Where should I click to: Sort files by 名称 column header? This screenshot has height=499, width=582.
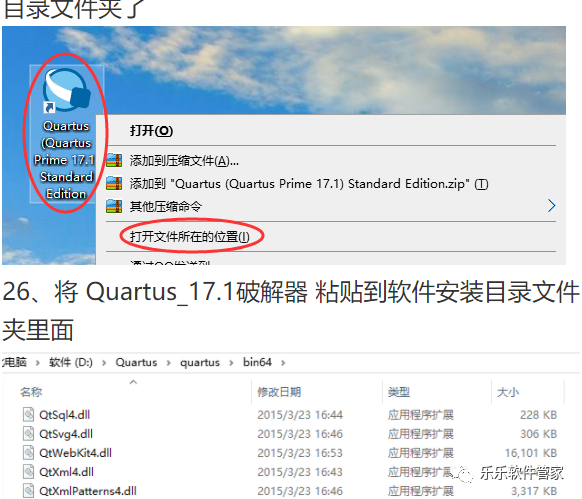31,392
